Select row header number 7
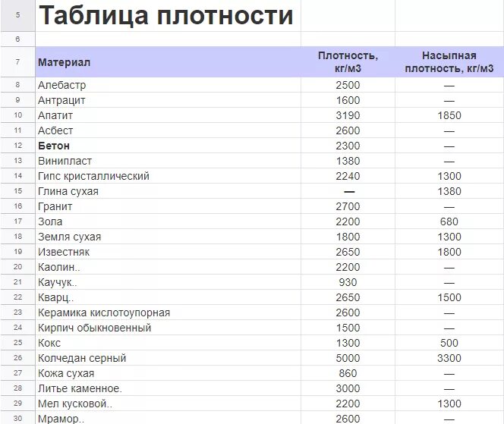 point(17,62)
